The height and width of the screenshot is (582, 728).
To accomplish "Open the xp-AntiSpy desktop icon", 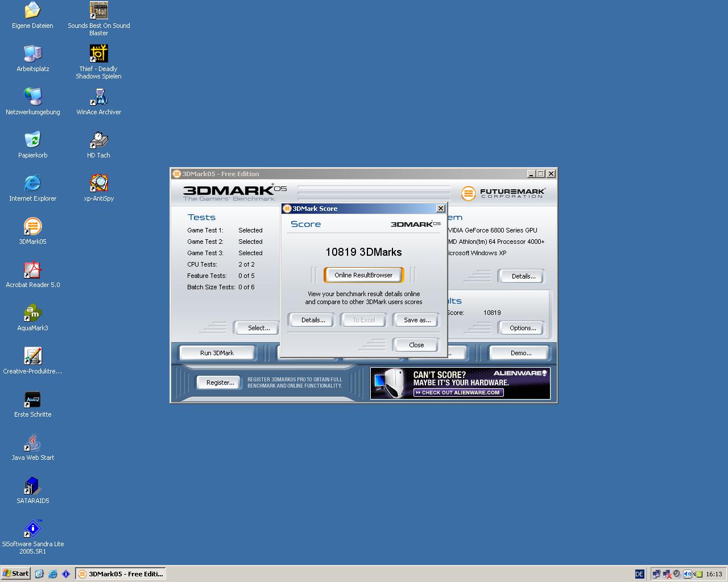I will pos(98,188).
